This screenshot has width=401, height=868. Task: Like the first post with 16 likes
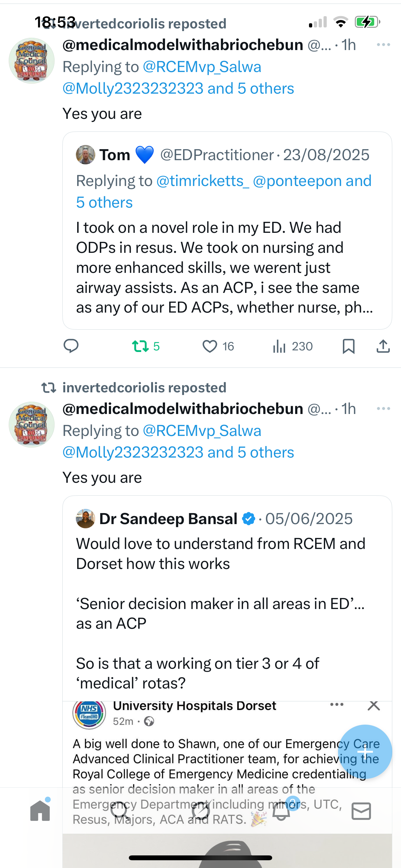(210, 346)
